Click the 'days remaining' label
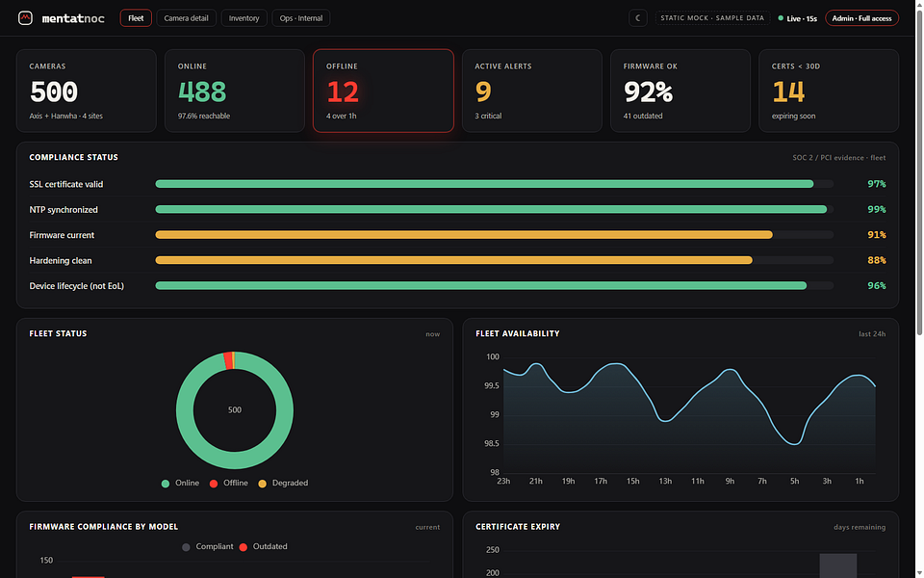924x578 pixels. point(860,527)
